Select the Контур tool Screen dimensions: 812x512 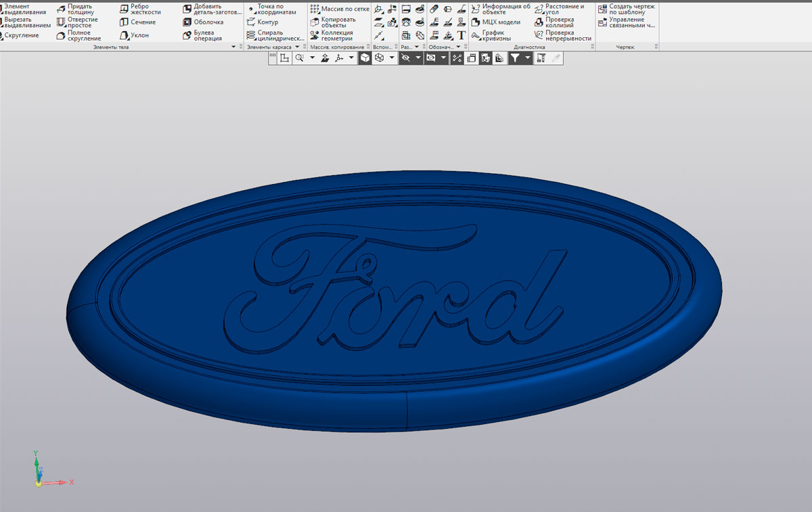263,22
